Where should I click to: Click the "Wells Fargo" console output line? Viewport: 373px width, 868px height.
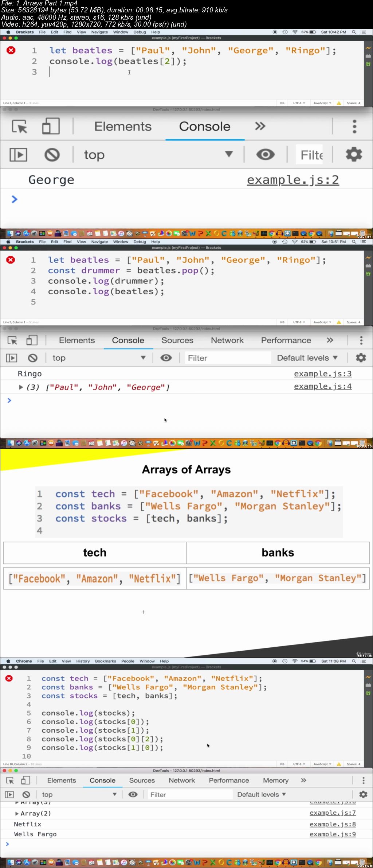[35, 834]
